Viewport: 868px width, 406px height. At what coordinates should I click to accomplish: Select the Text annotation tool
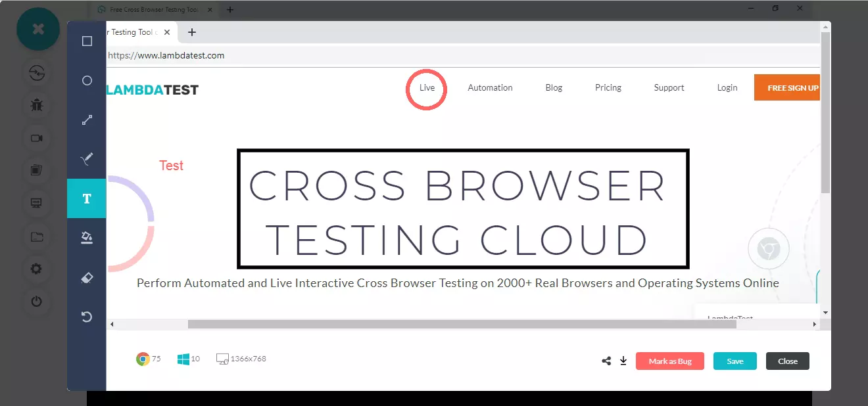pos(86,198)
